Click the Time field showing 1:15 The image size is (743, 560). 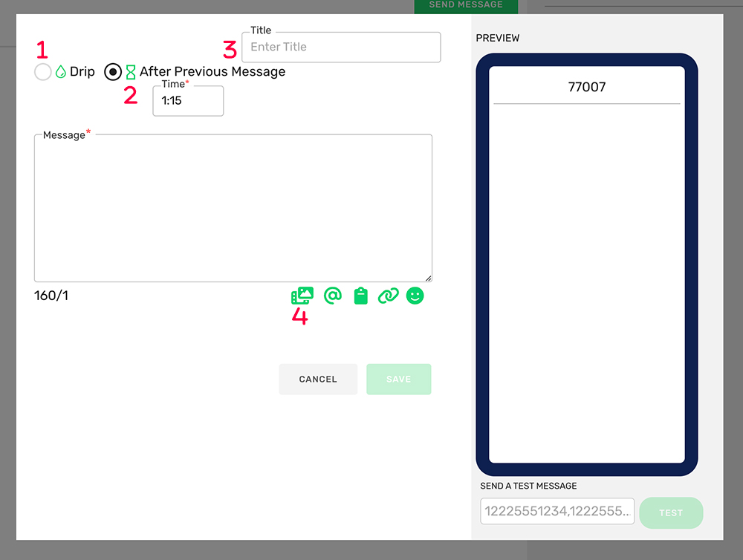188,101
